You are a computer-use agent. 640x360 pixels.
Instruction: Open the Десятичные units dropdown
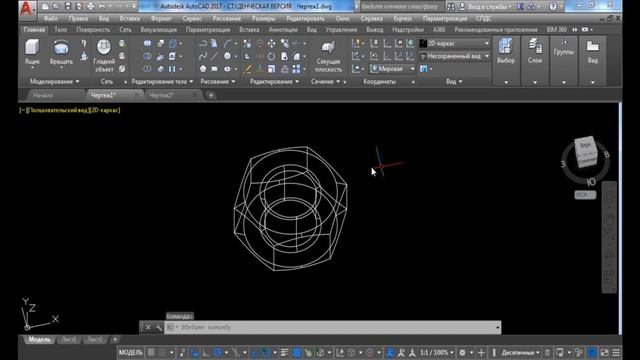click(x=520, y=352)
